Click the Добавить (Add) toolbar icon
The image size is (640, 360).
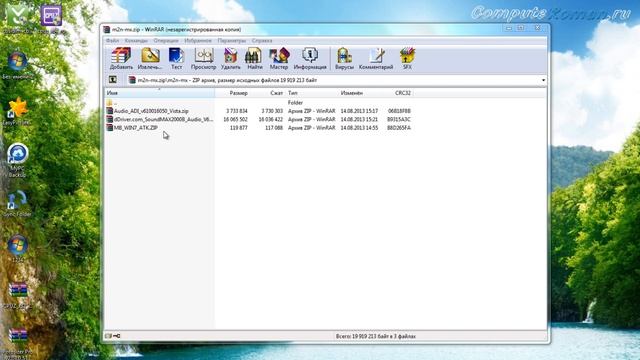121,58
